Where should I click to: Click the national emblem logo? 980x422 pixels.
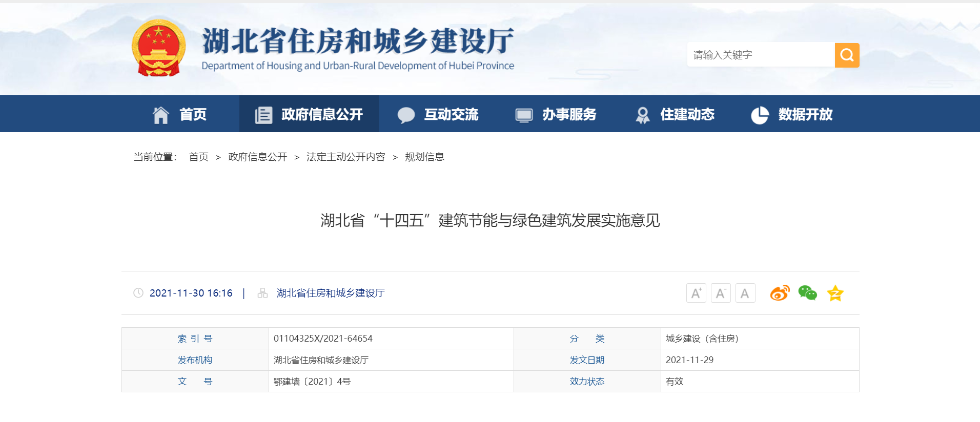tap(158, 48)
